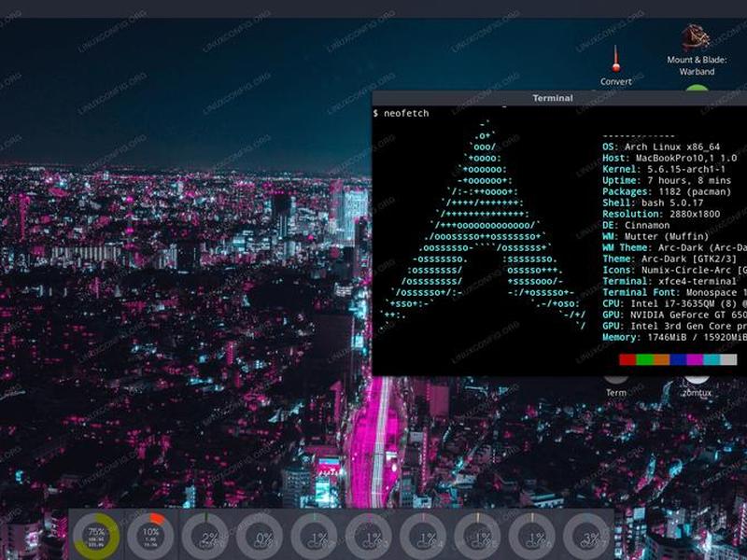Open the Convert desktop launcher icon

coord(615,58)
